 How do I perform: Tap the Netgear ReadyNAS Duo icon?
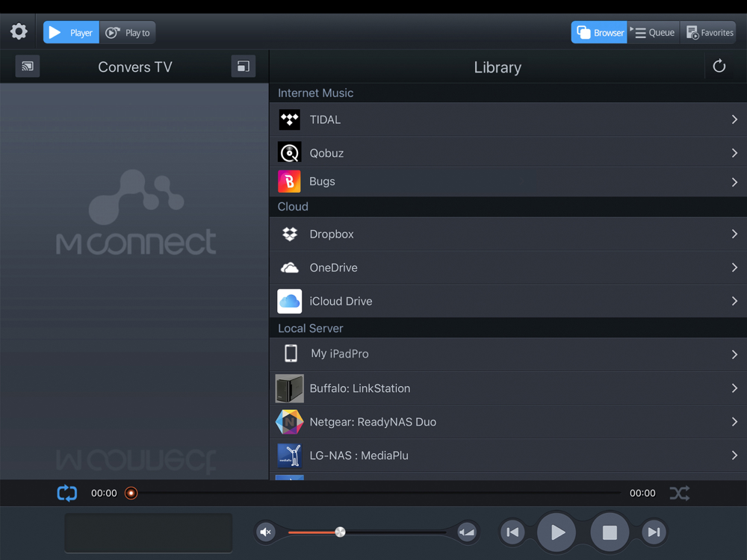coord(290,422)
